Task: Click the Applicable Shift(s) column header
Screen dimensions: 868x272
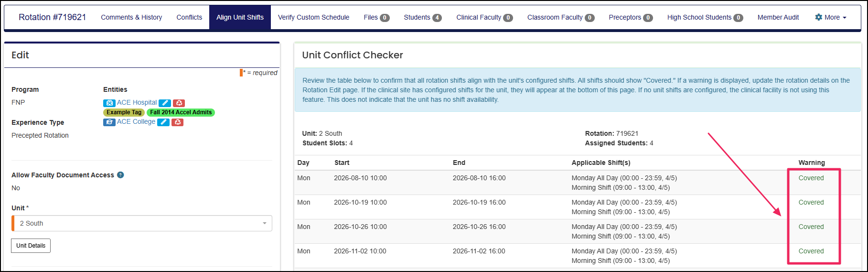Action: (x=601, y=163)
